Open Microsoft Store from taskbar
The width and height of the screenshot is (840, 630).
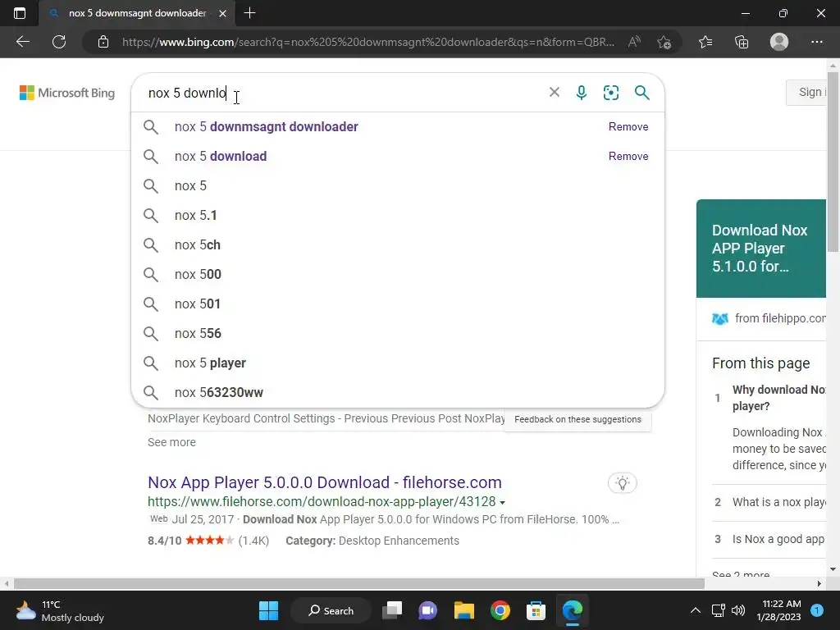[x=536, y=610]
